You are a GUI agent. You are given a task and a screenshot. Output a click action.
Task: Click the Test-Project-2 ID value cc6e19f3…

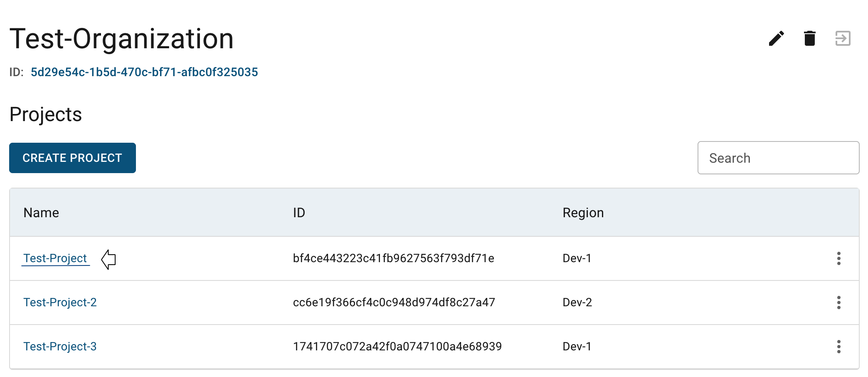point(394,303)
